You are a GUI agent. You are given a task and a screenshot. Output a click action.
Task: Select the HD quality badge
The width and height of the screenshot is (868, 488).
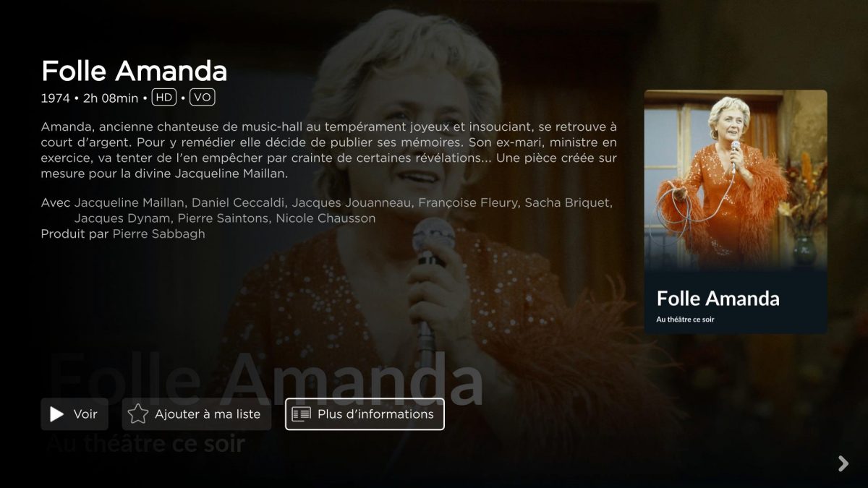coord(164,98)
